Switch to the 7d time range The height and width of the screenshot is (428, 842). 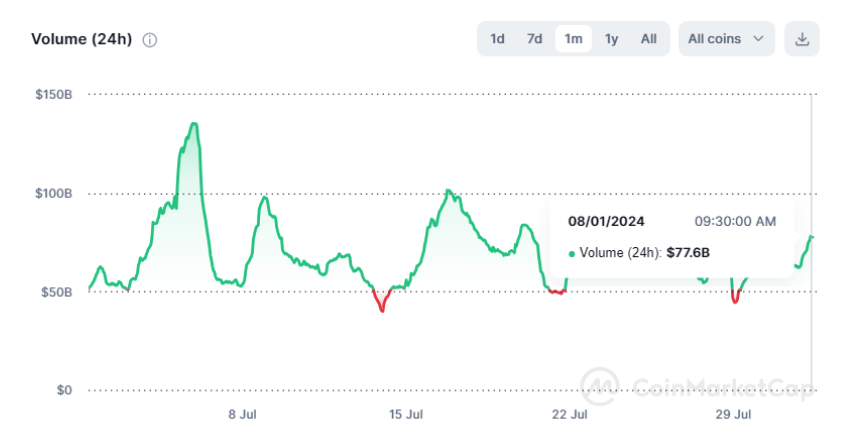[535, 39]
